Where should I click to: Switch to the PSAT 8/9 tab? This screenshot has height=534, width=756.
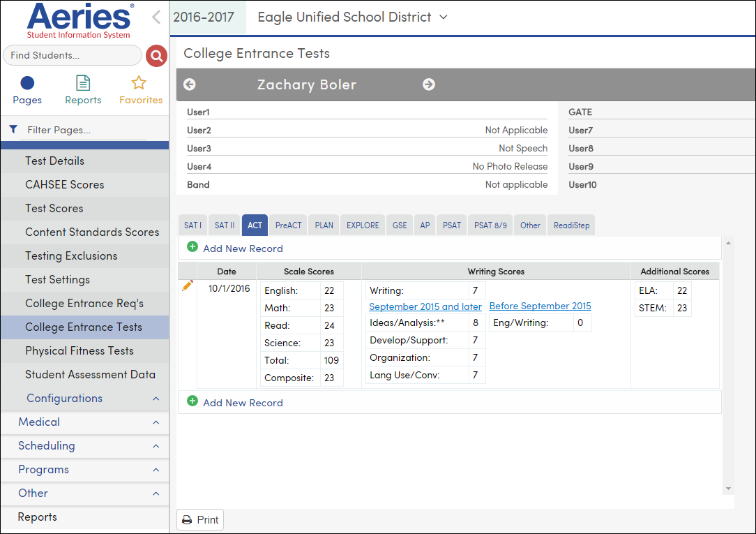coord(490,225)
